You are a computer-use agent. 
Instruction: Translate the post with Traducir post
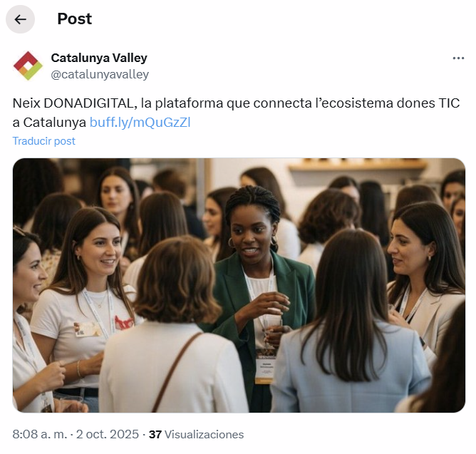coord(43,141)
